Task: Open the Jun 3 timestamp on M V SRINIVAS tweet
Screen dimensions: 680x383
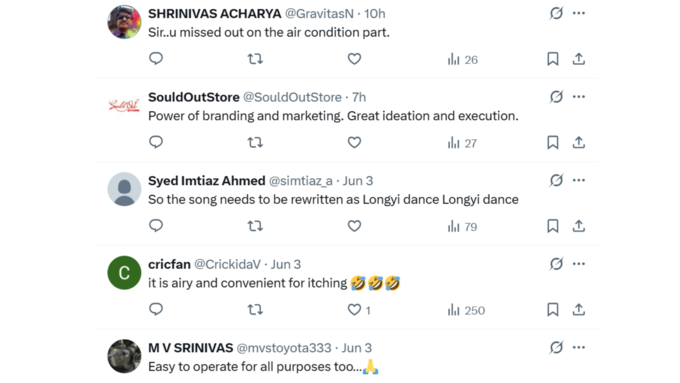Action: 356,348
